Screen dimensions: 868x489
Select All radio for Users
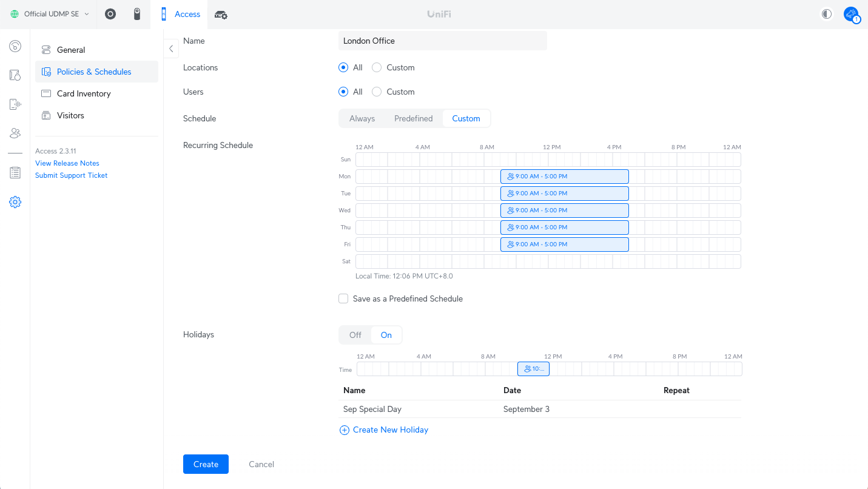click(343, 92)
